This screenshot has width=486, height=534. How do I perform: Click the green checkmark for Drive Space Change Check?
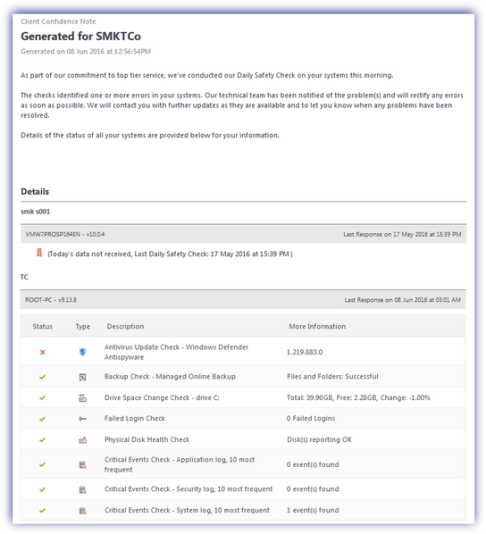(x=42, y=398)
